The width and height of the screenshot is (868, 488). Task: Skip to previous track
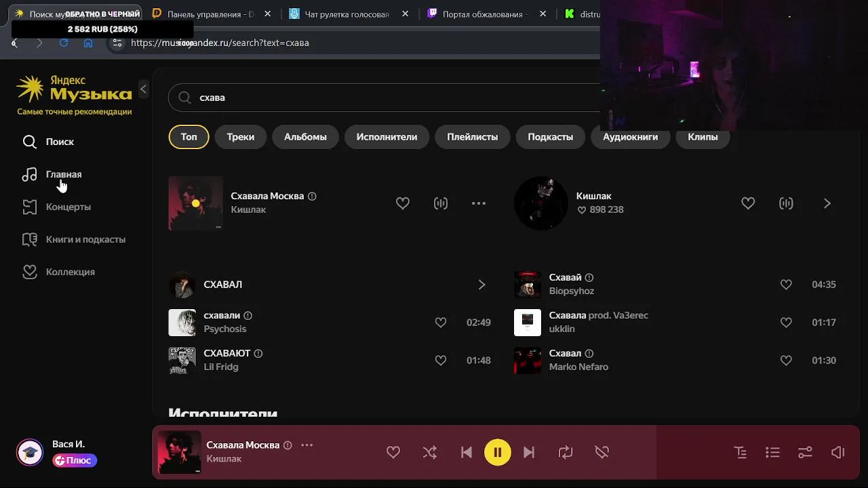[x=467, y=452]
